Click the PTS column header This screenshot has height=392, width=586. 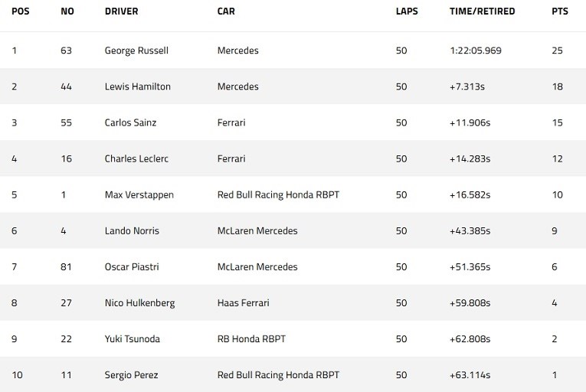560,11
